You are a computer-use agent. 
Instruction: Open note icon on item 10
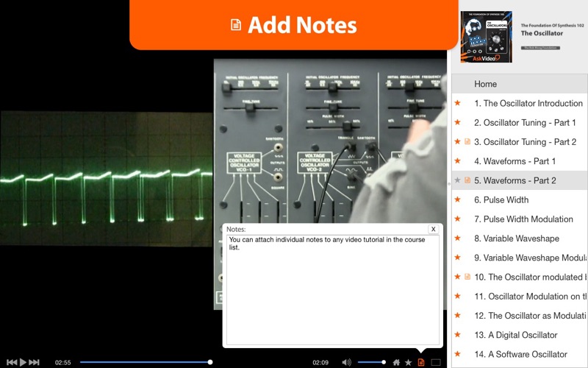pos(467,277)
